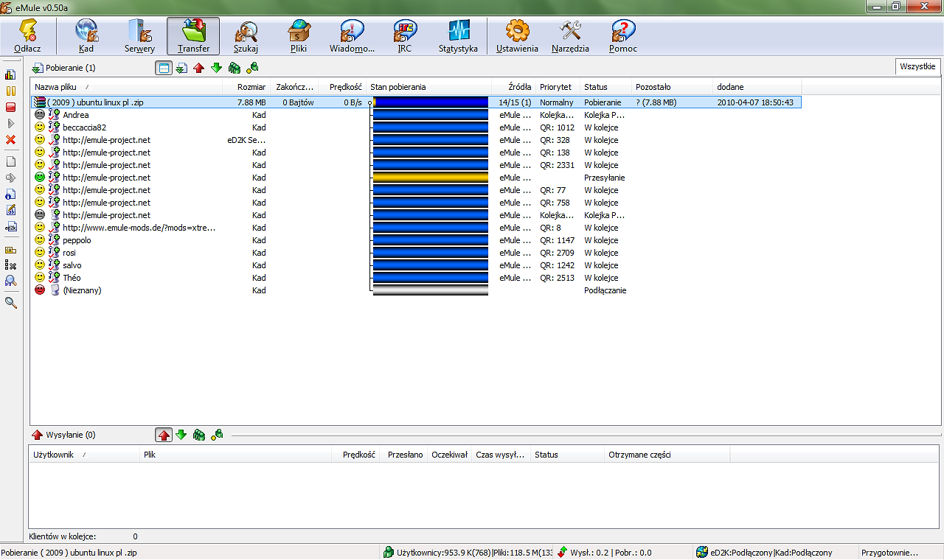Click the red X cancel download icon
Screen dimensions: 944x560
11,139
